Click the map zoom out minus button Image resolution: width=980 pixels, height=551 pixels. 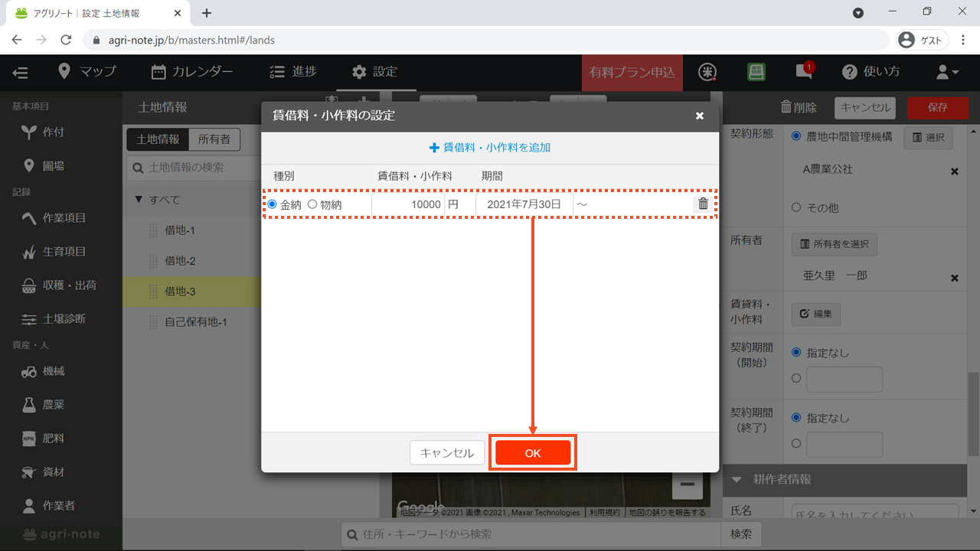click(687, 484)
